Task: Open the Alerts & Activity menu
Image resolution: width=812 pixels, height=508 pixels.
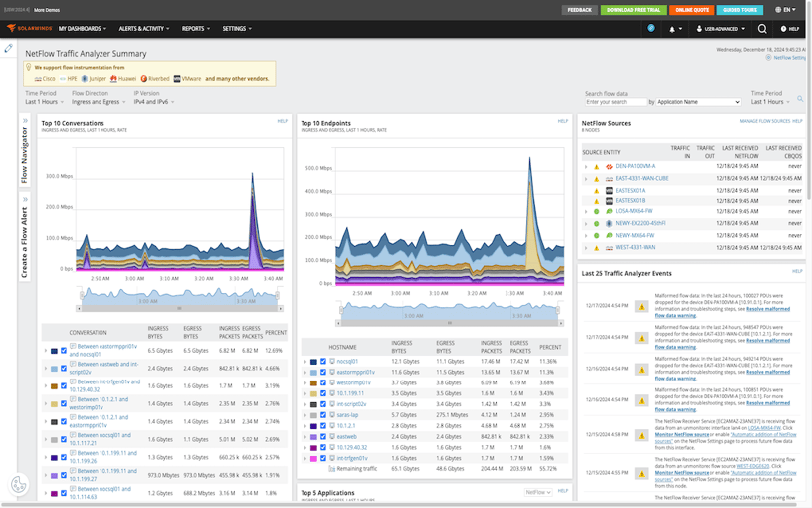Action: [144, 29]
